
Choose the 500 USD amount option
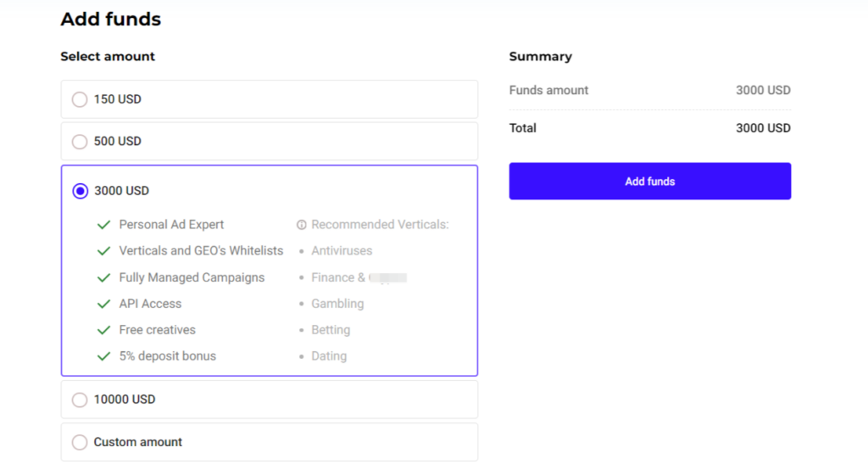80,142
